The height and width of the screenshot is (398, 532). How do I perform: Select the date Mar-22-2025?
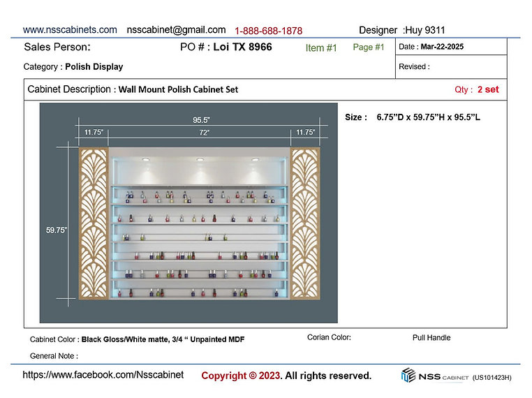pyautogui.click(x=442, y=47)
